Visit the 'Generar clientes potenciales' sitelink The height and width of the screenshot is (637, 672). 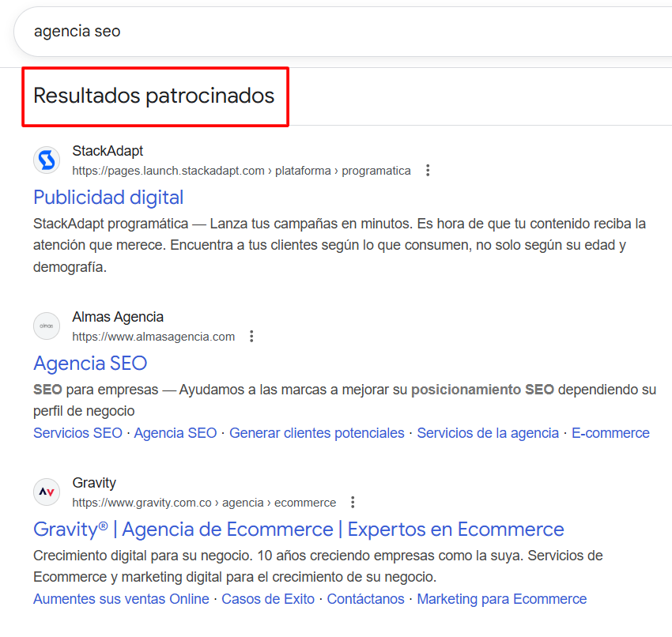(x=316, y=433)
